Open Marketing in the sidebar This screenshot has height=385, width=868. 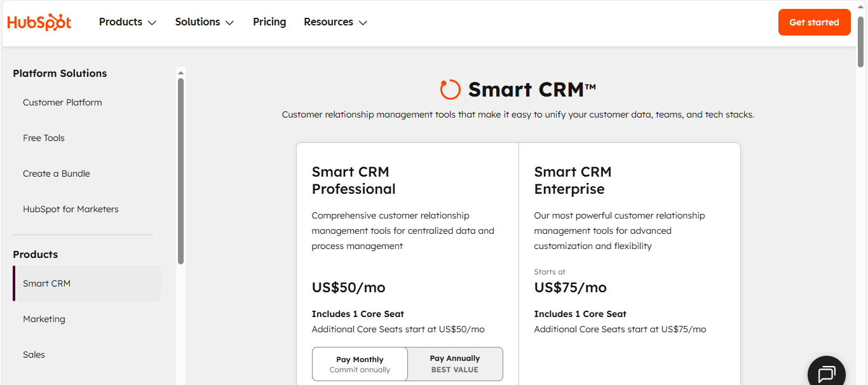coord(44,319)
